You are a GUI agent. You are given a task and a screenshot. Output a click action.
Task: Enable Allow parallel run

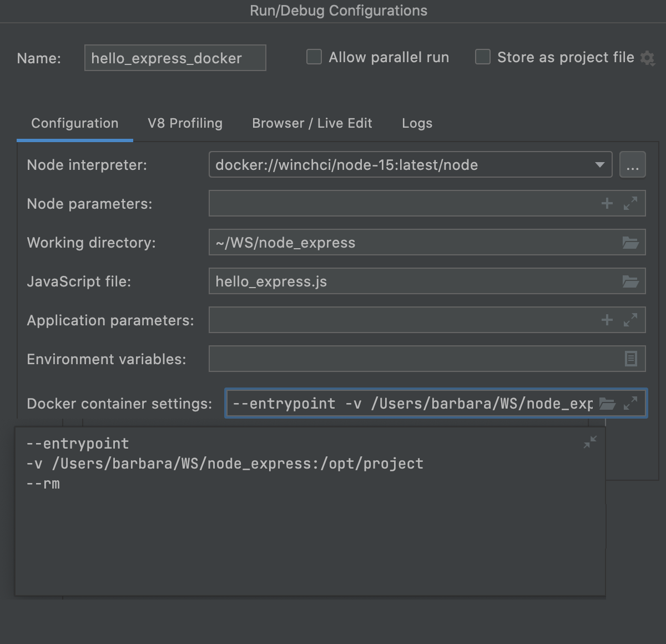point(314,57)
